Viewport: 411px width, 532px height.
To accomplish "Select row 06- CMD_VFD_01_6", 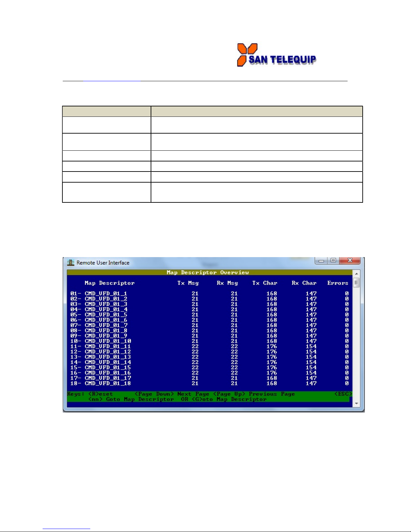I will 209,320.
